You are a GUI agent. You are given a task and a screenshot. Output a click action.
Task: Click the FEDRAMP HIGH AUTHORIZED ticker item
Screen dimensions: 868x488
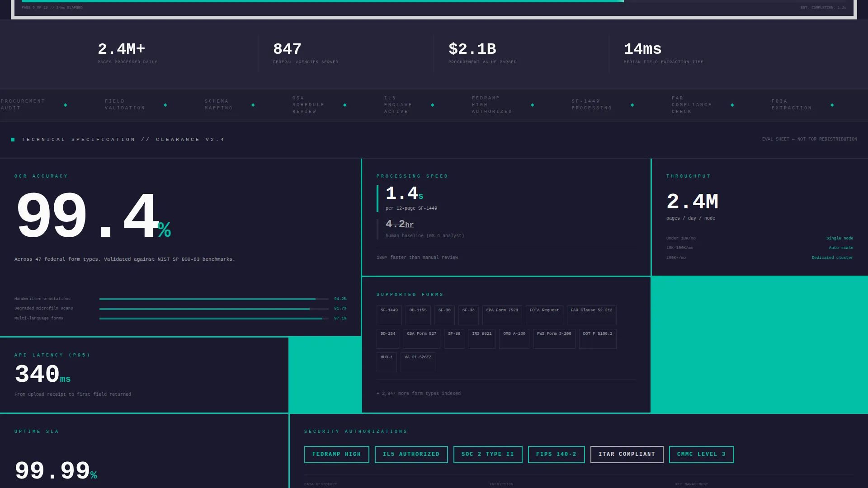coord(492,105)
